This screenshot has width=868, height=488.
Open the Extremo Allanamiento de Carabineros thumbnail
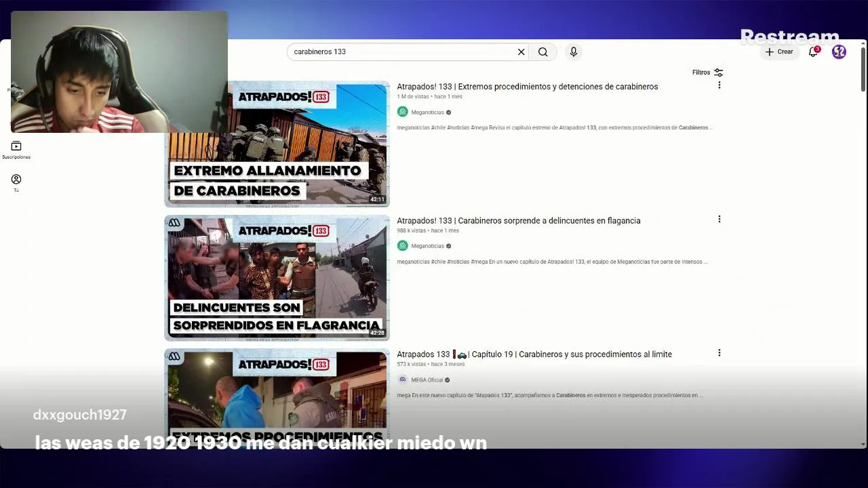(x=277, y=144)
